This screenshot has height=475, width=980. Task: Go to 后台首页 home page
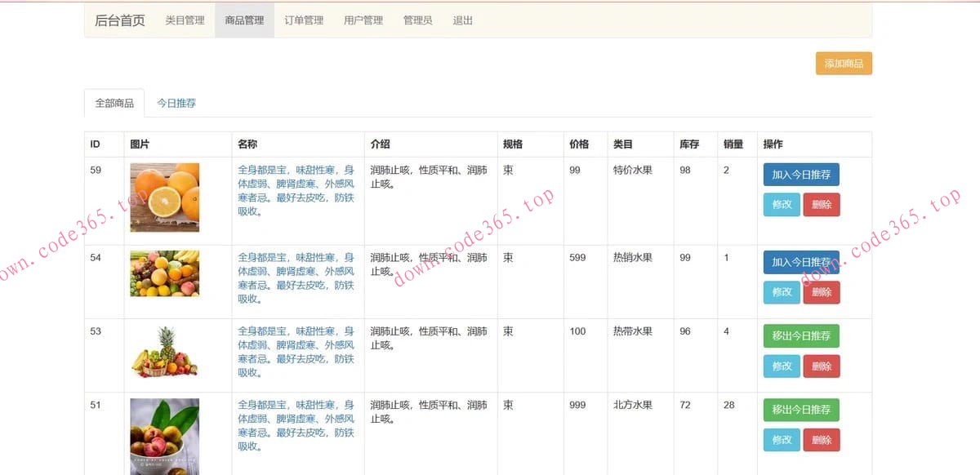119,20
